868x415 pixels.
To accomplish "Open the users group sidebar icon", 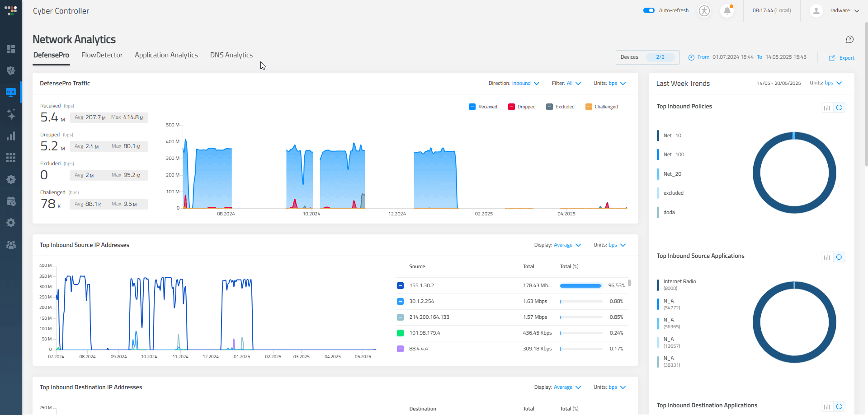I will pos(11,245).
